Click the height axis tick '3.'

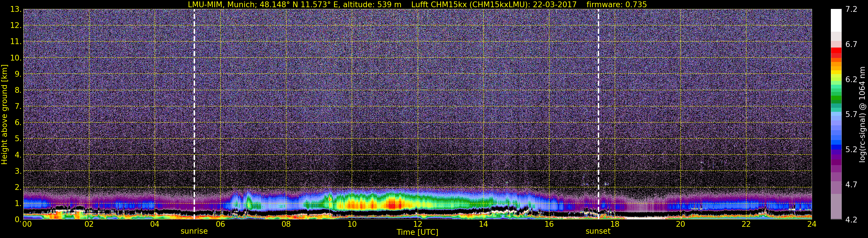coord(18,171)
